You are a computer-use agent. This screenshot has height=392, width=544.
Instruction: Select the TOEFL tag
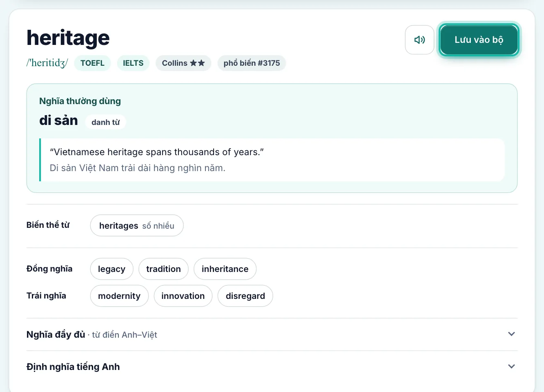(x=92, y=63)
